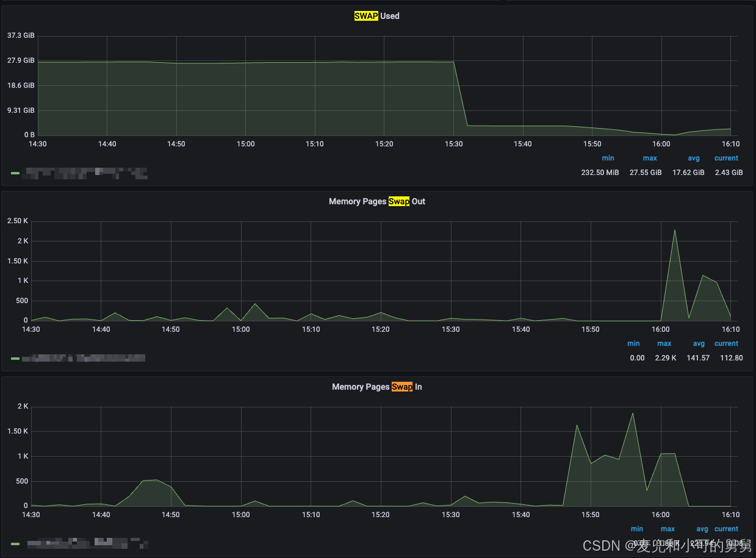Click the 2.50 K y-axis label
756x558 pixels.
18,221
